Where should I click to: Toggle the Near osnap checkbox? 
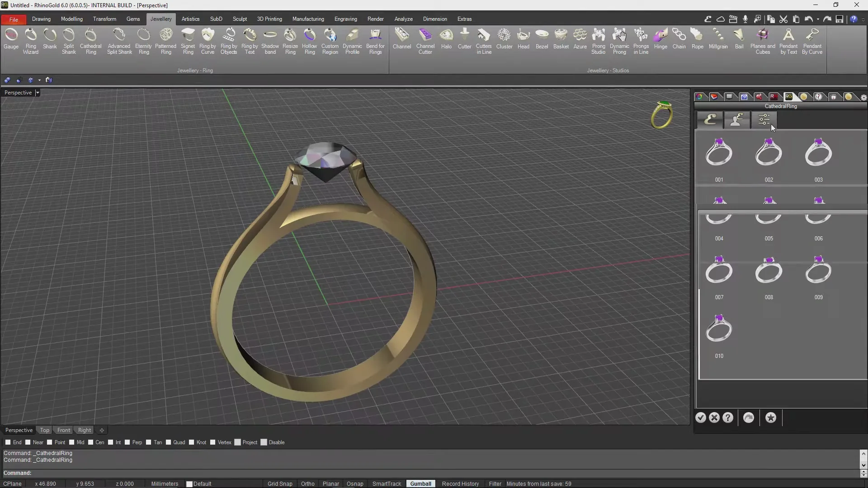coord(28,442)
